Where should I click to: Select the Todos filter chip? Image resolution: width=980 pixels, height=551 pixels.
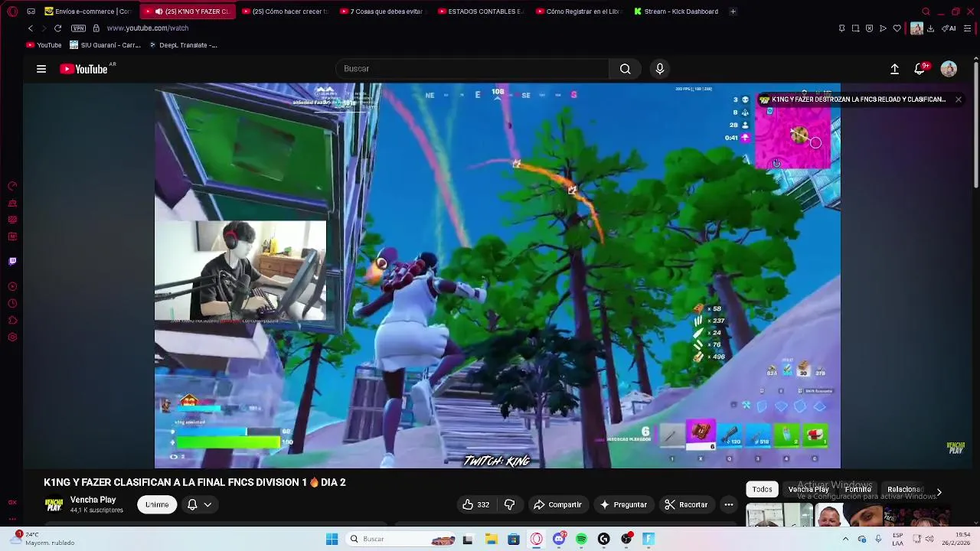point(762,489)
